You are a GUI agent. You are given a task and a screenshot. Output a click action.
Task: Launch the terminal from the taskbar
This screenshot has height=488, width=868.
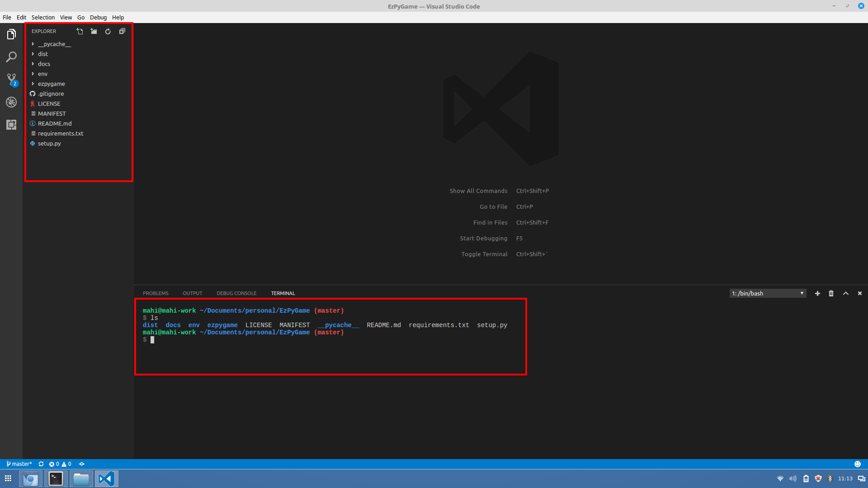[56, 479]
